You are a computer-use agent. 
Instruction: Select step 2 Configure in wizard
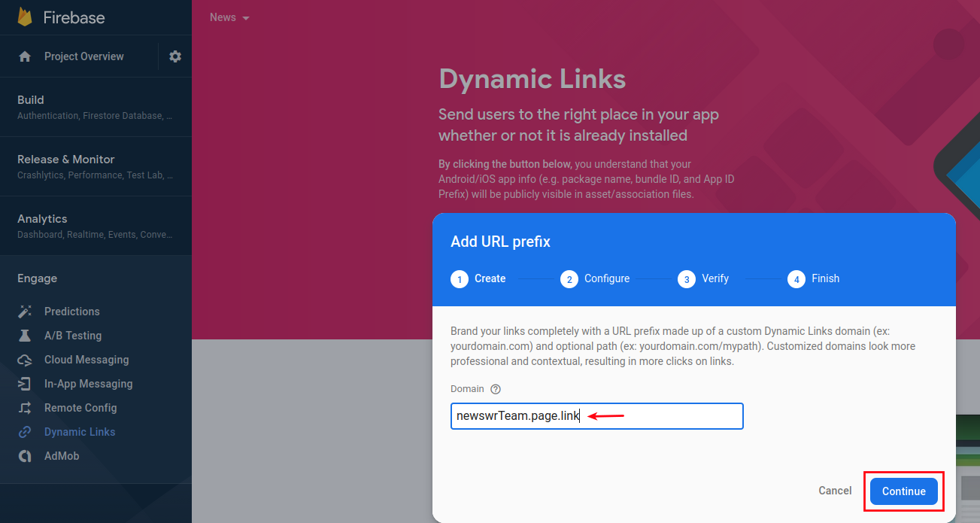[595, 278]
